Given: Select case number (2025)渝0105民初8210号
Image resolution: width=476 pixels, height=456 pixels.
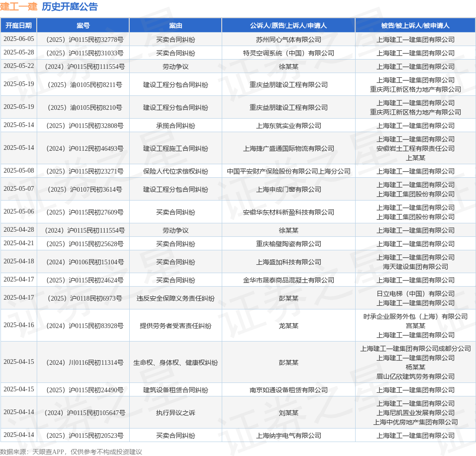Looking at the screenshot, I should tap(83, 107).
